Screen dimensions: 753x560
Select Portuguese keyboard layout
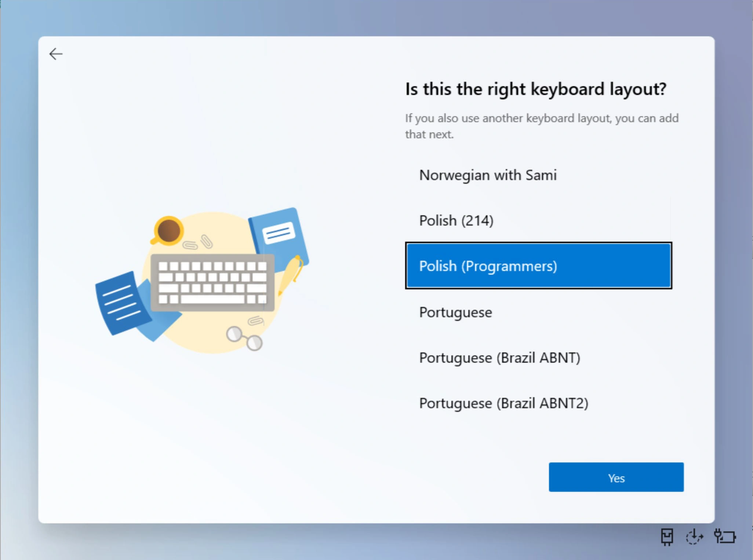click(x=538, y=312)
